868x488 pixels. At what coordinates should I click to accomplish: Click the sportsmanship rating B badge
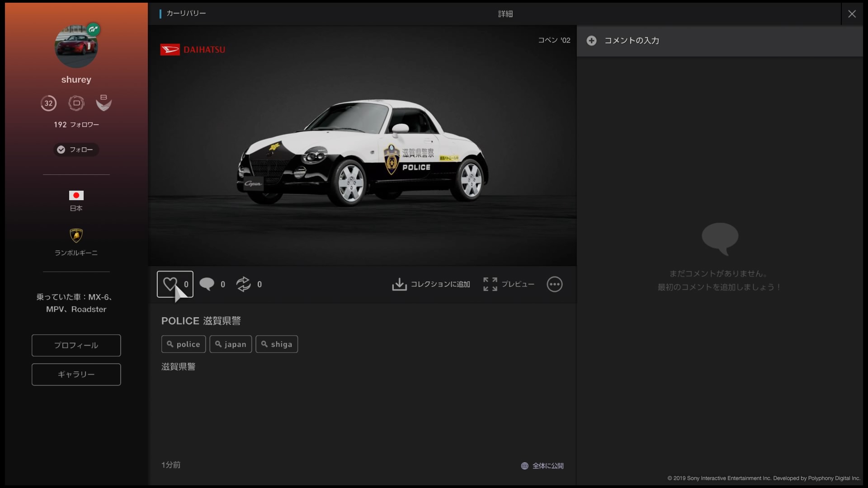[x=104, y=103]
